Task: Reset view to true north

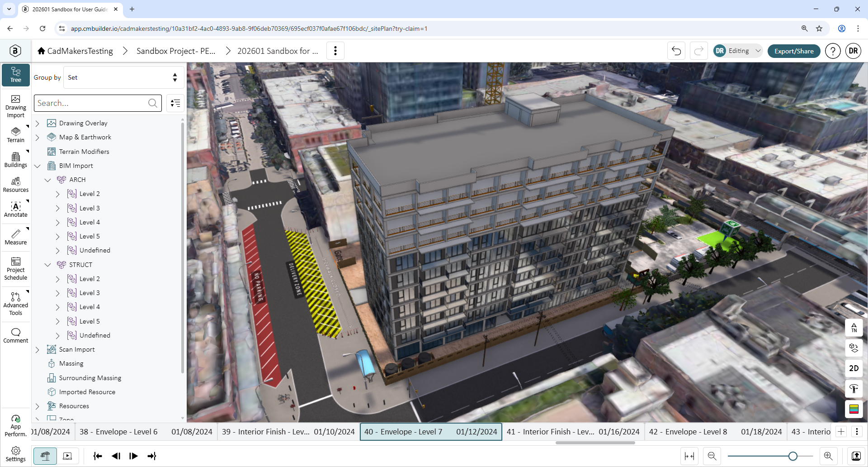Action: click(854, 328)
